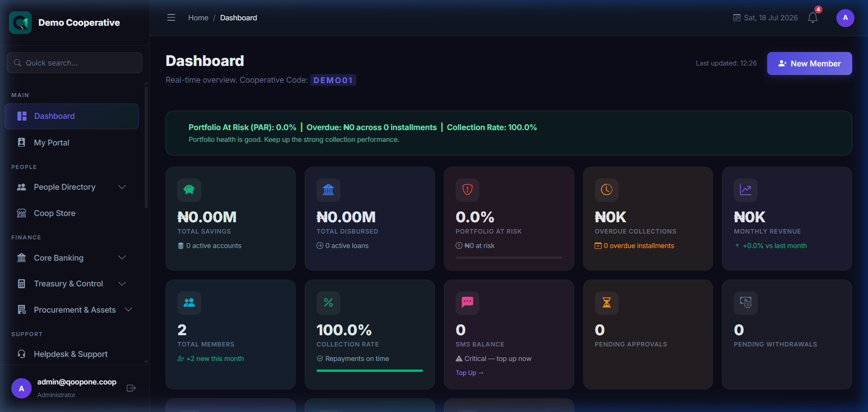Click the Demo Cooperative logo icon

click(x=20, y=23)
